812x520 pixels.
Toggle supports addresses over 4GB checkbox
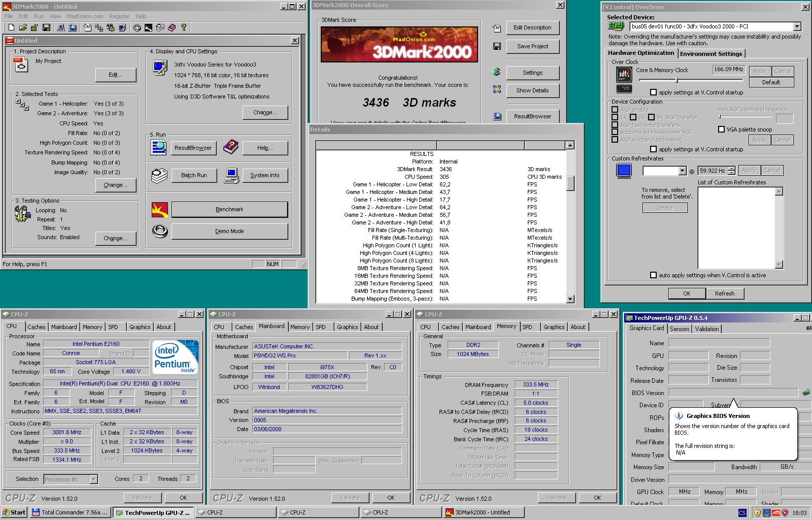point(615,132)
